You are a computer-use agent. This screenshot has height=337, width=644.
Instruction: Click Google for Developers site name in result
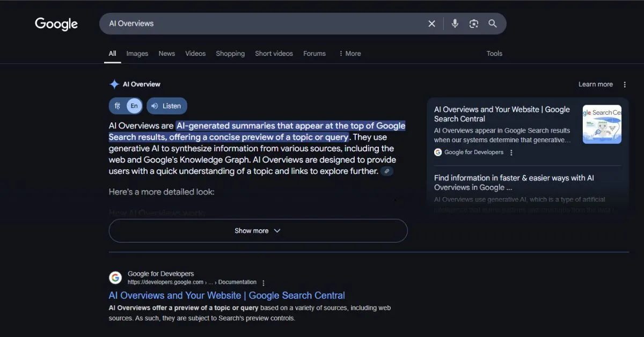(x=161, y=274)
